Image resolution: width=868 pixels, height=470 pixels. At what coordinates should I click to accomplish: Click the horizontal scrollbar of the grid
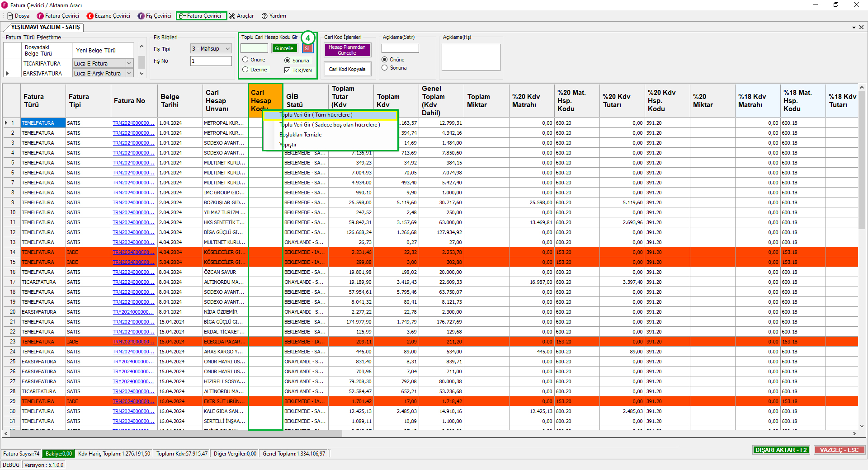coord(175,433)
